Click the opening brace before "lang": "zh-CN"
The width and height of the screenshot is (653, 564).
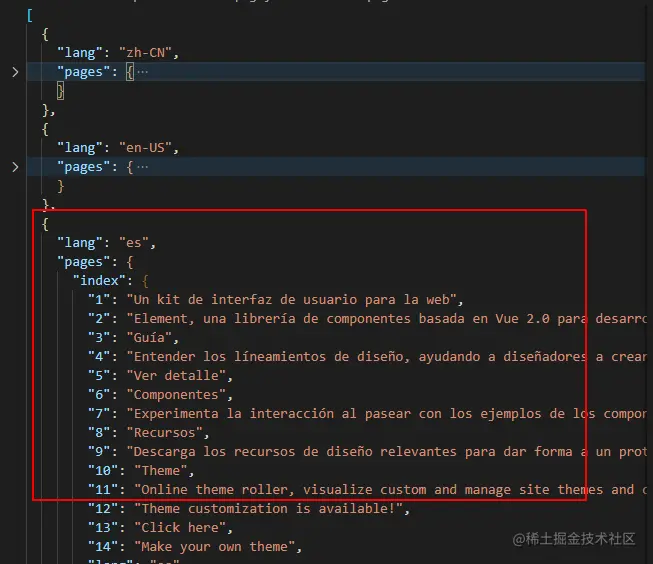click(x=45, y=34)
